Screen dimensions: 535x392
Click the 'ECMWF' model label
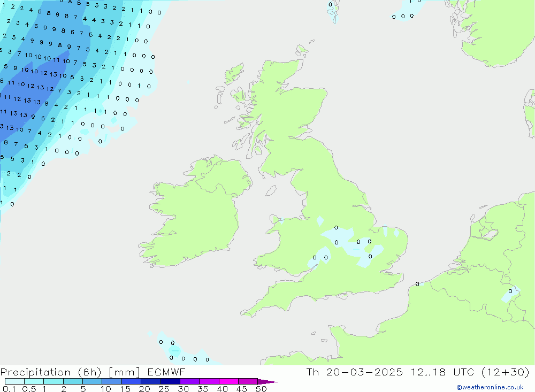tap(166, 372)
